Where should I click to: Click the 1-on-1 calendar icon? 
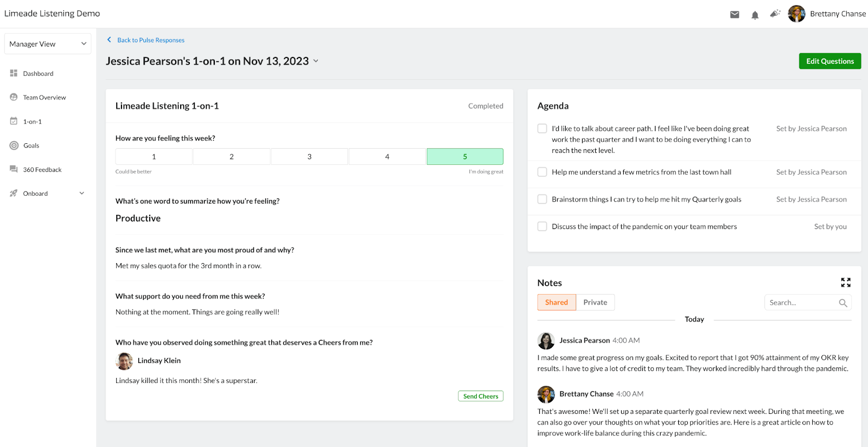point(14,121)
